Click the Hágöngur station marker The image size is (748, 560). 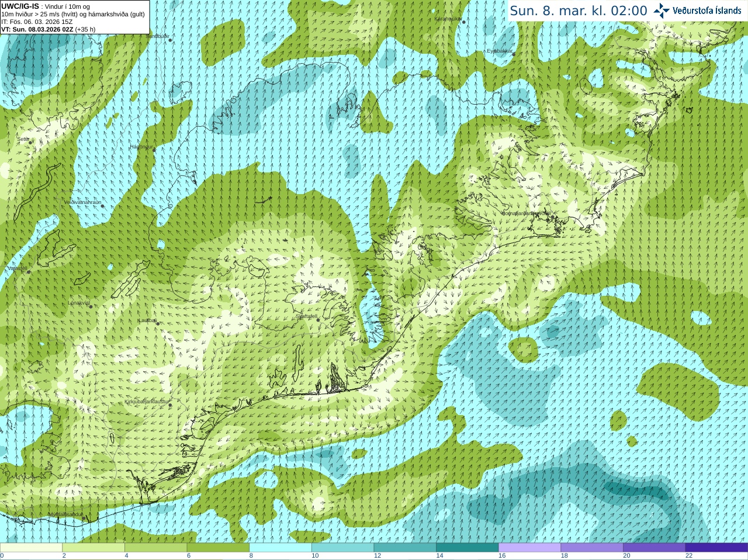(154, 150)
